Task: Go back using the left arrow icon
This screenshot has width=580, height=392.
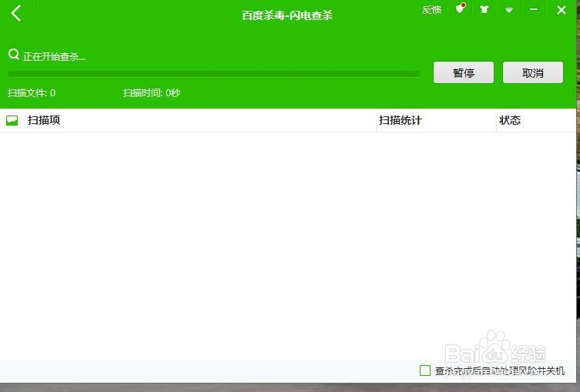Action: pos(16,14)
